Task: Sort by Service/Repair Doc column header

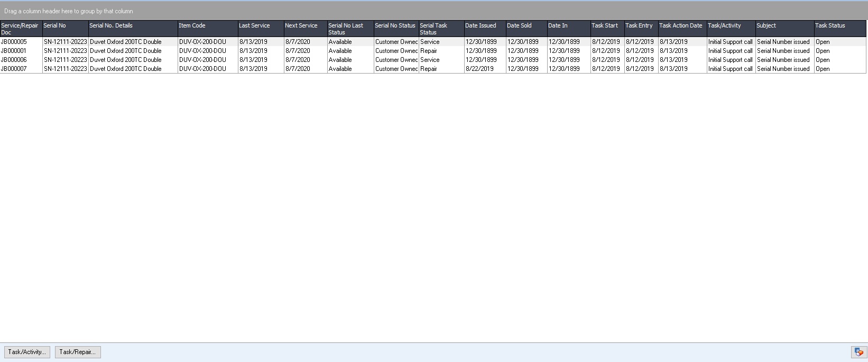Action: pos(21,29)
